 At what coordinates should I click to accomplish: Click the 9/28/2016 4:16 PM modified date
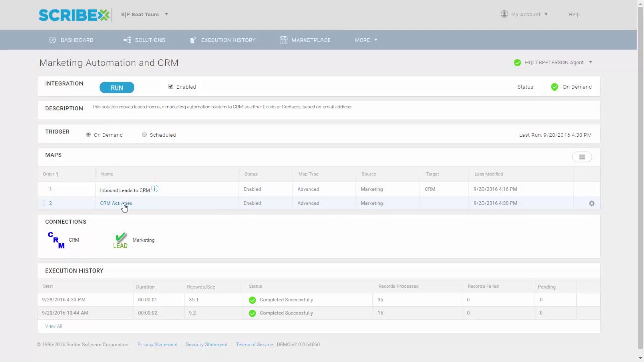click(x=495, y=189)
